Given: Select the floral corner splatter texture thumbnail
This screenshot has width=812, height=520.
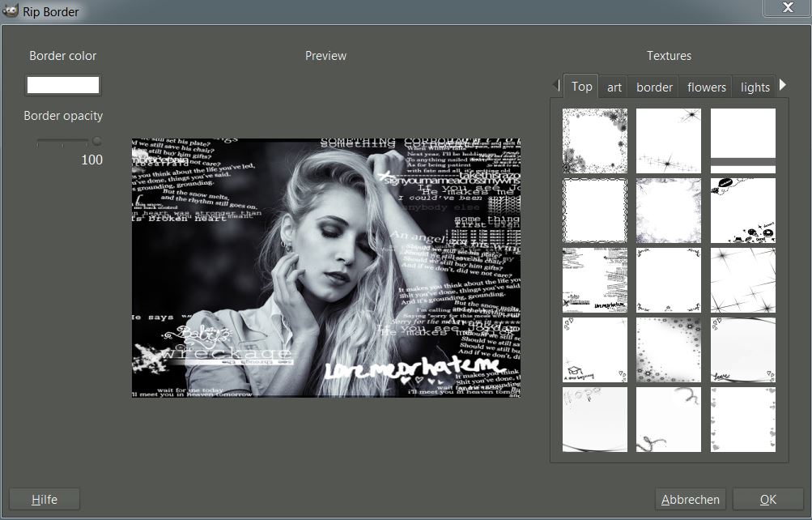Looking at the screenshot, I should (x=594, y=140).
